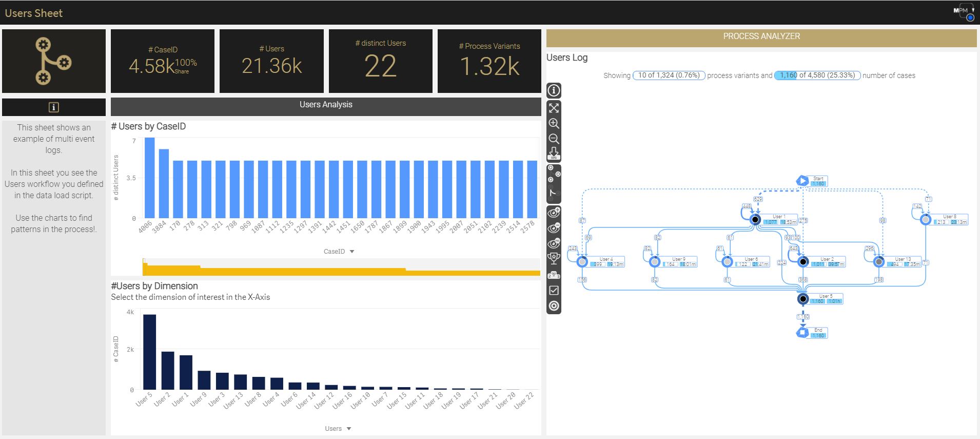Click the Users Sheet title

coord(34,13)
